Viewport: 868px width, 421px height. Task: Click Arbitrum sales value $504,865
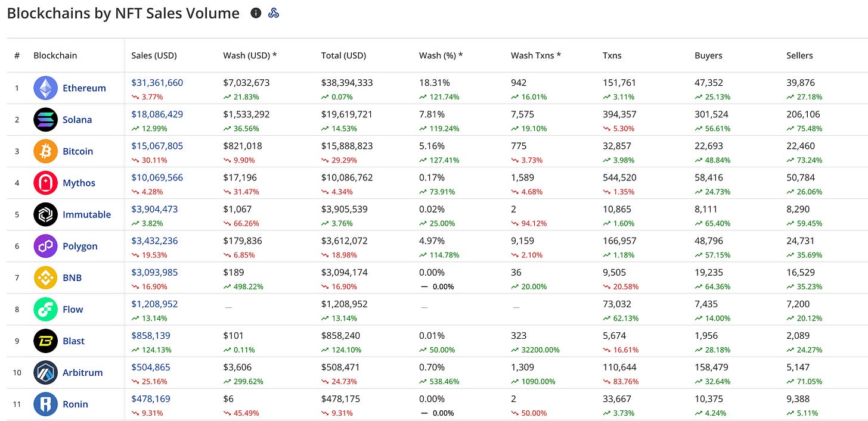[151, 367]
